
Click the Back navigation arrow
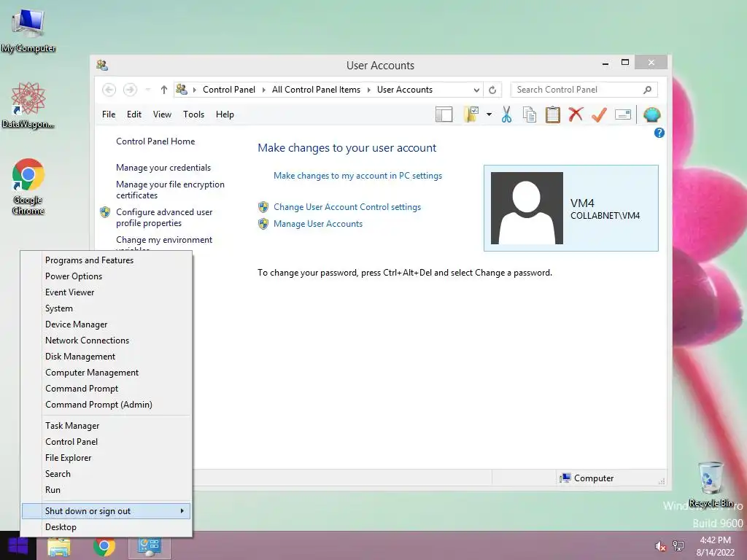[109, 90]
